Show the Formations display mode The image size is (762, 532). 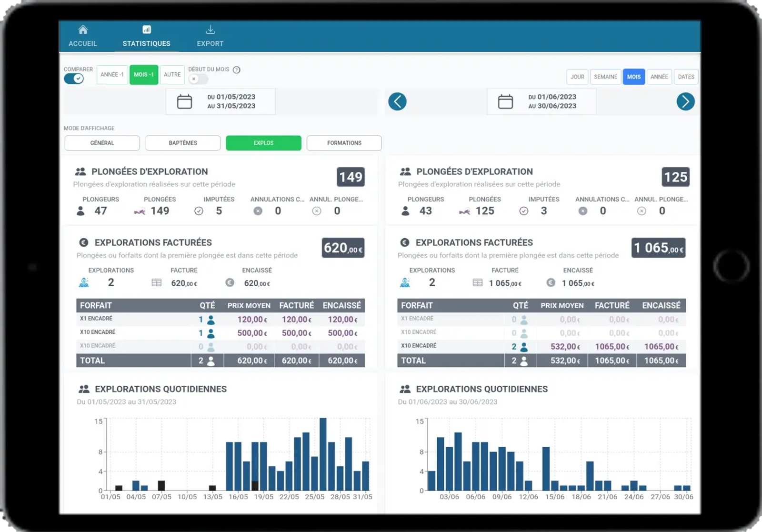coord(344,143)
